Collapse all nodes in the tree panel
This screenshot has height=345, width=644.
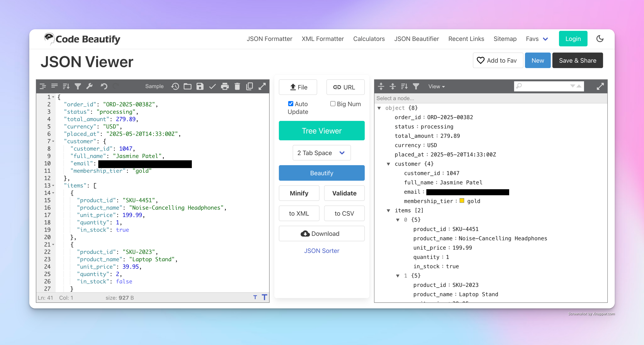pos(393,86)
